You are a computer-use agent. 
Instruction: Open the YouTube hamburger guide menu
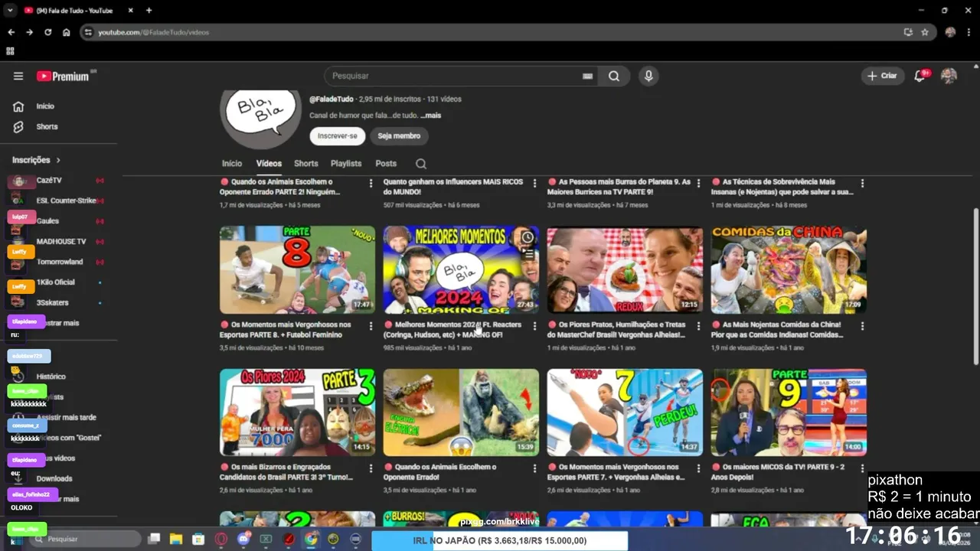click(18, 76)
